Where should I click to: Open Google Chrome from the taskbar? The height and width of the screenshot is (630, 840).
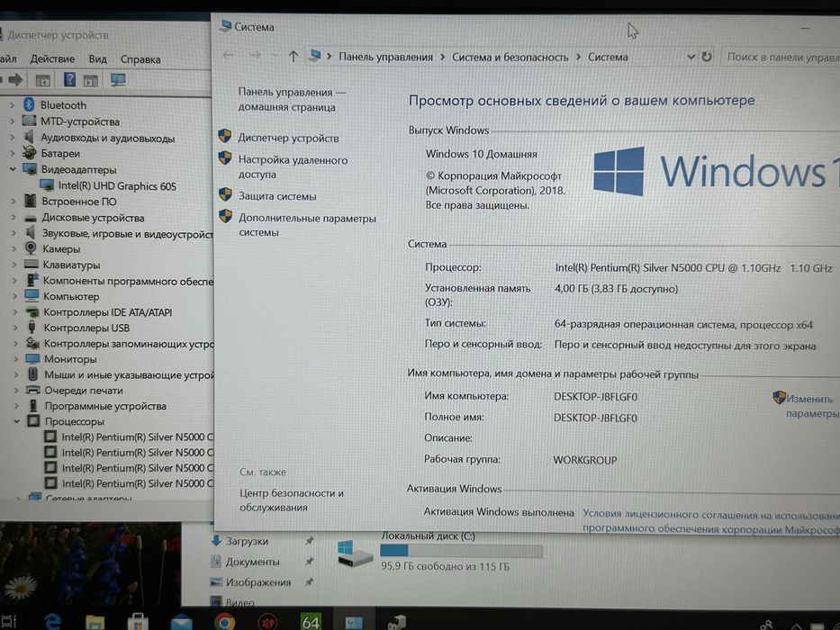coord(224,621)
